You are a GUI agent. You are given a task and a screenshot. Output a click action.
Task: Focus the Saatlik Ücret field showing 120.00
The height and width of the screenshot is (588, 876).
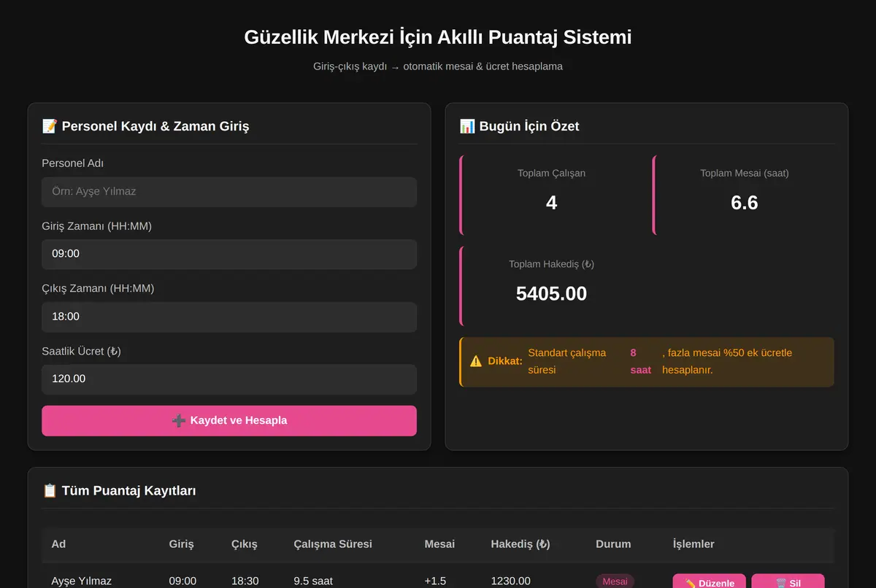click(x=229, y=379)
